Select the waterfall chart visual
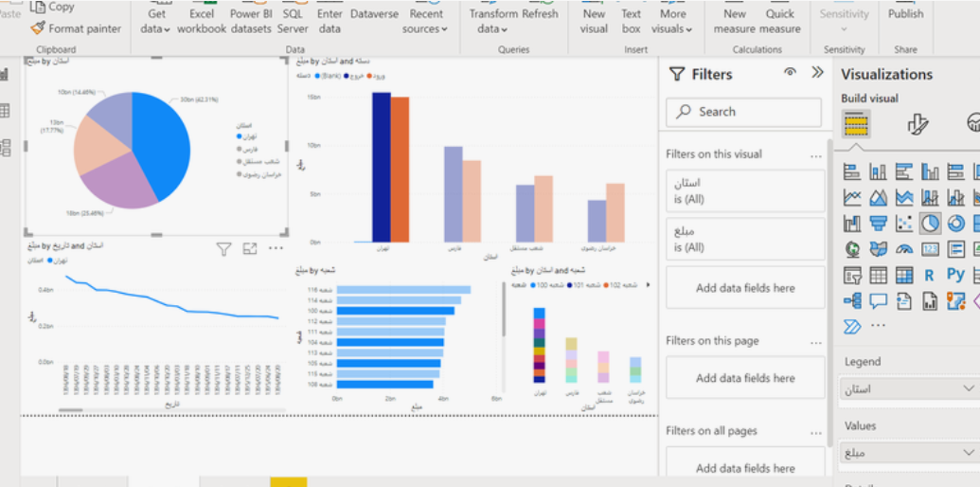Image resolution: width=980 pixels, height=487 pixels. coord(852,224)
